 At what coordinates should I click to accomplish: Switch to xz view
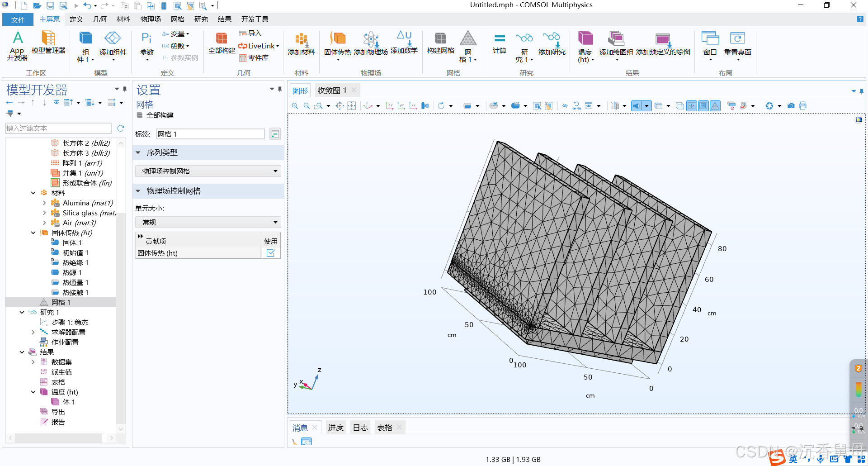tap(413, 106)
